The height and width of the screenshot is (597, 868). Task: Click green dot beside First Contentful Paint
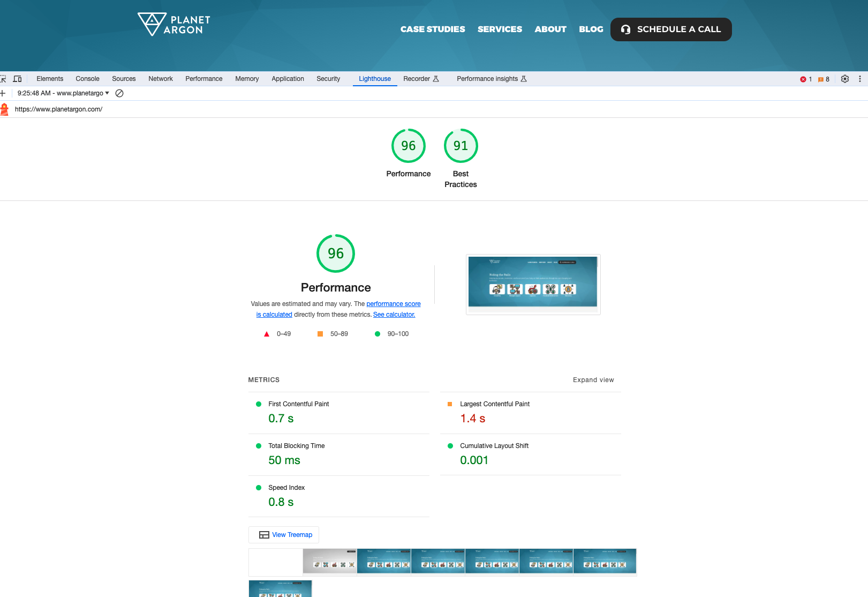click(x=259, y=404)
